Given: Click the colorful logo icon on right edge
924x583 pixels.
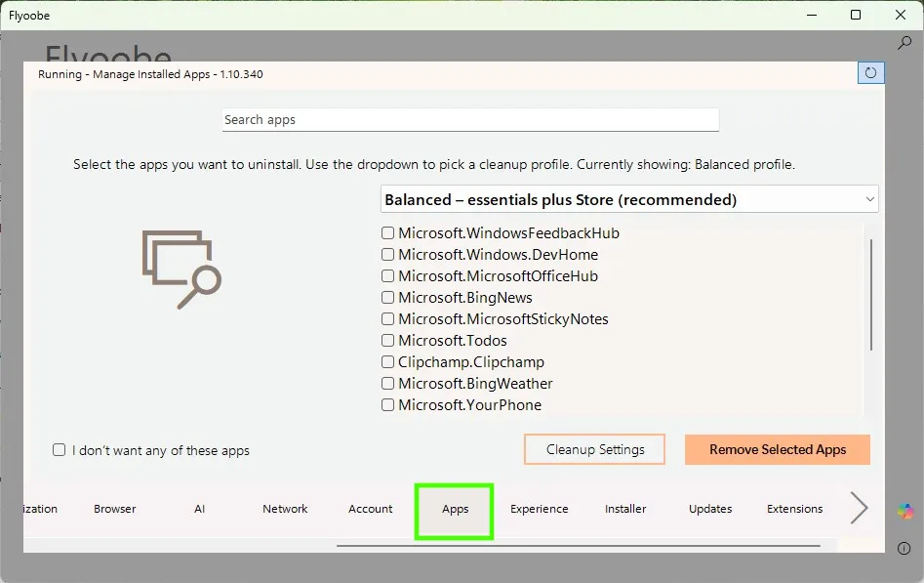Looking at the screenshot, I should pos(906,511).
